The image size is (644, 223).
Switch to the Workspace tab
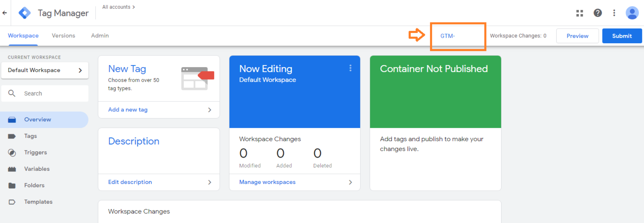tap(23, 35)
